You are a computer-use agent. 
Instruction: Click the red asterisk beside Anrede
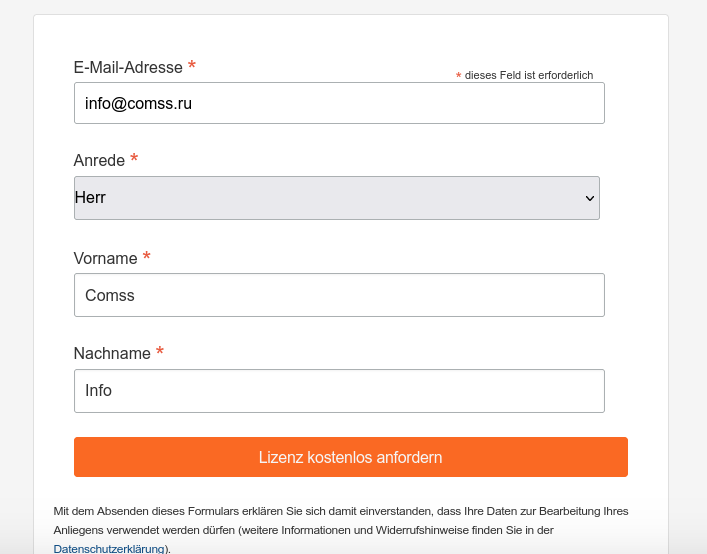134,159
